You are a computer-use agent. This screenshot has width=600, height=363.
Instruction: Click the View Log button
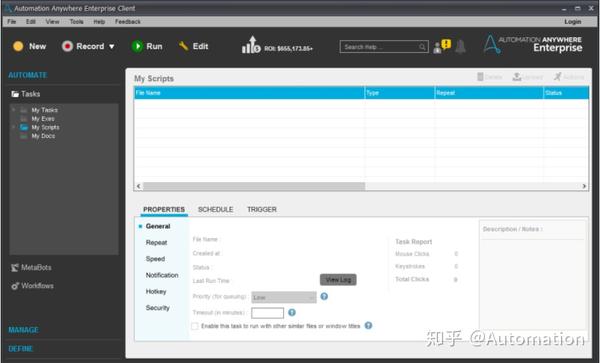pyautogui.click(x=338, y=280)
